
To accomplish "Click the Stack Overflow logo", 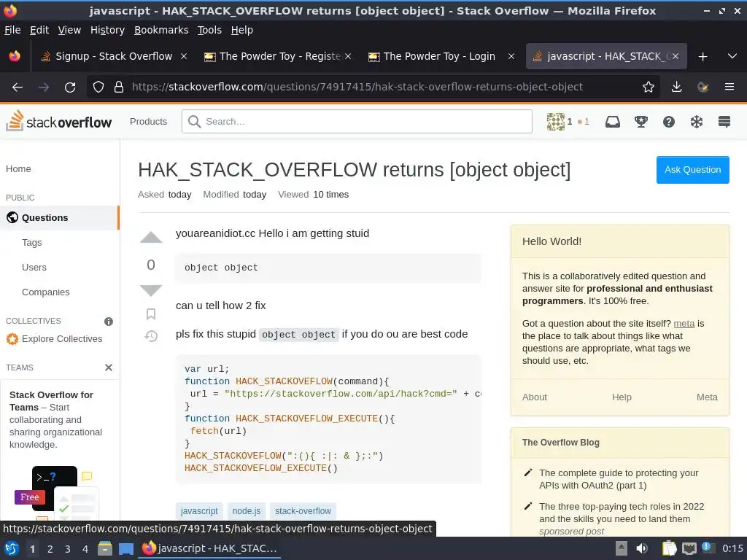I will click(x=58, y=121).
